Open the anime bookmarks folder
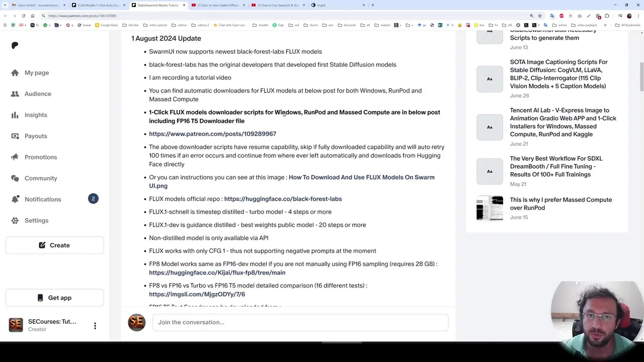Viewport: 644px width, 362px height. [559, 25]
